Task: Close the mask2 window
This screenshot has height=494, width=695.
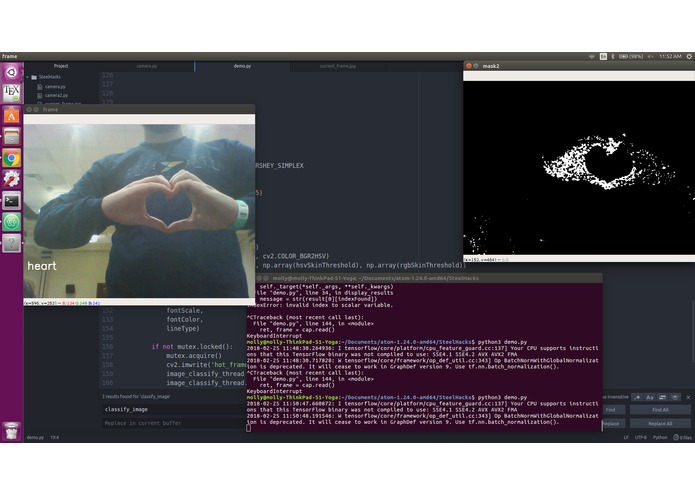Action: (469, 66)
